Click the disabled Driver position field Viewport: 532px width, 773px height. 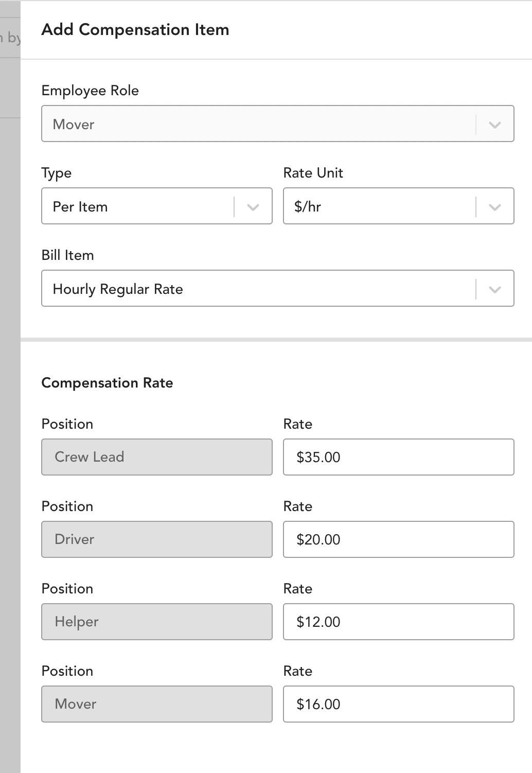(157, 539)
